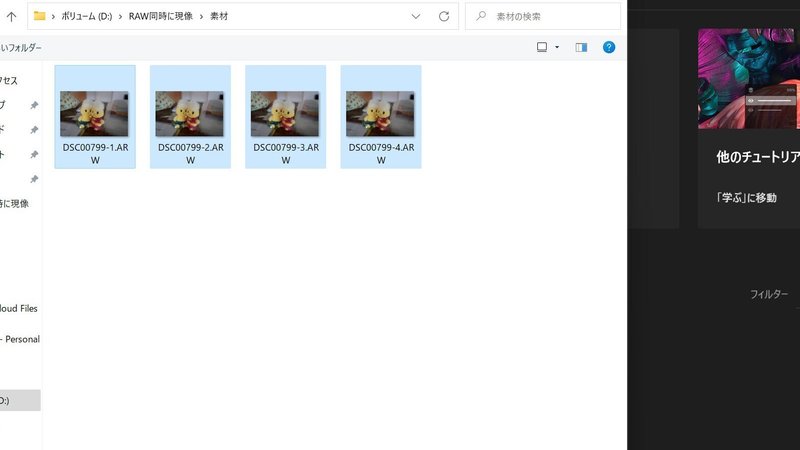Select thumbnail of DSC00799-4.ARW
This screenshot has width=800, height=450.
[380, 114]
